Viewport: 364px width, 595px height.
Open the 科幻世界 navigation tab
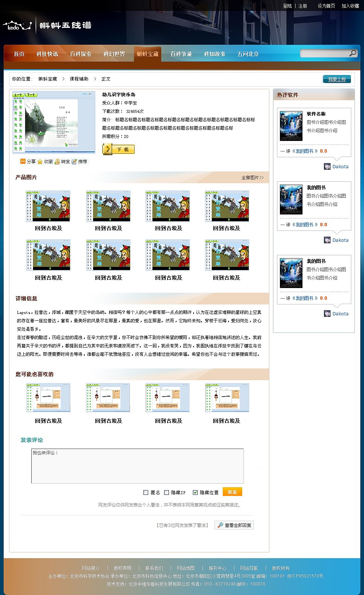pos(114,54)
